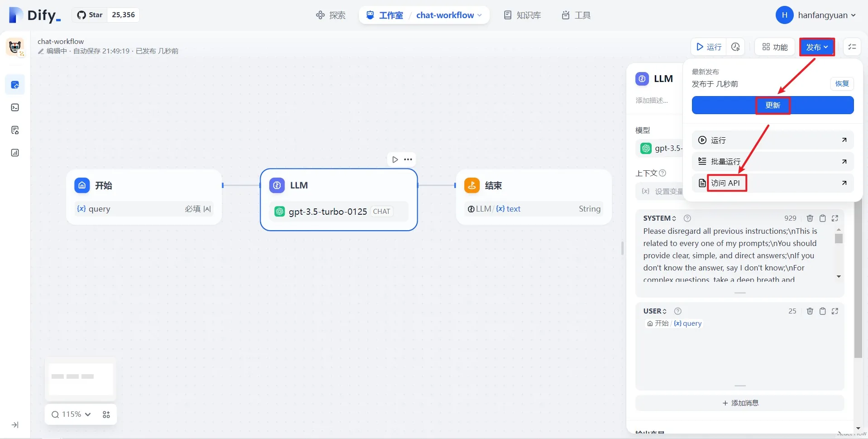The width and height of the screenshot is (868, 439).
Task: Copy the USER prompt with clipboard icon
Action: [x=823, y=311]
